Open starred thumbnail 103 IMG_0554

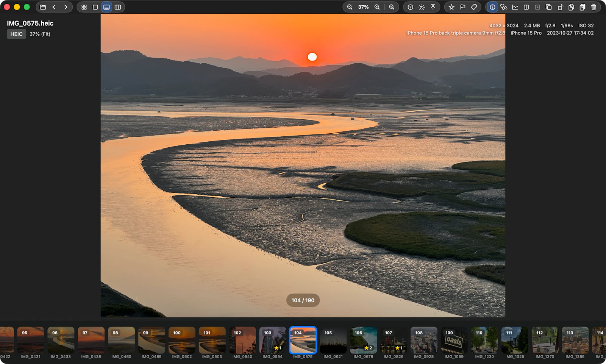point(273,341)
